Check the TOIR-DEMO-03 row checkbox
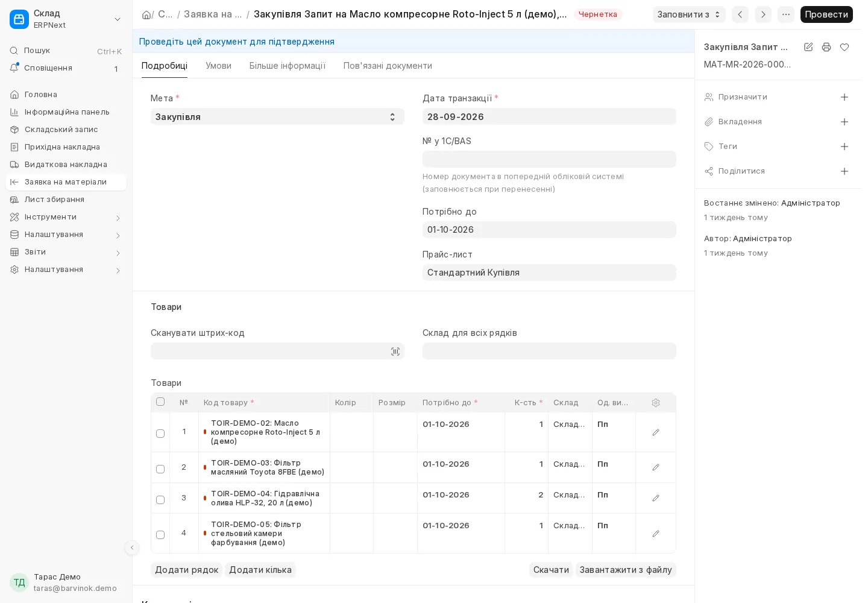 coord(160,469)
